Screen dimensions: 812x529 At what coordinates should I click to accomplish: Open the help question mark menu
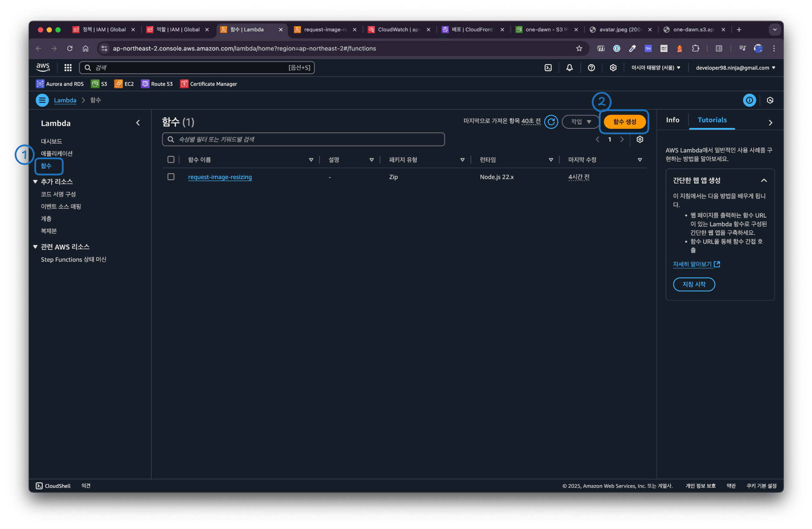click(591, 68)
